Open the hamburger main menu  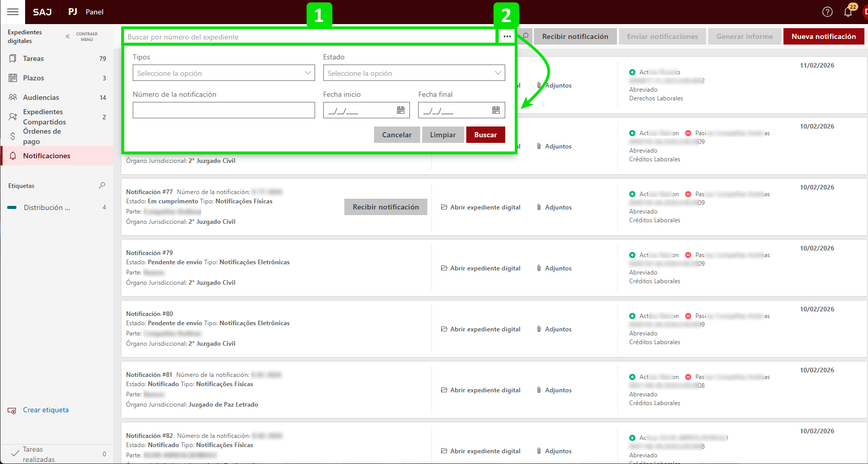pos(13,12)
